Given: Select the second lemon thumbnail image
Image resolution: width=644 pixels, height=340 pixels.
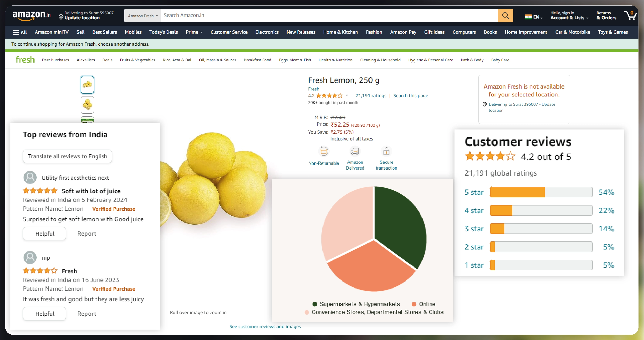Looking at the screenshot, I should [87, 105].
